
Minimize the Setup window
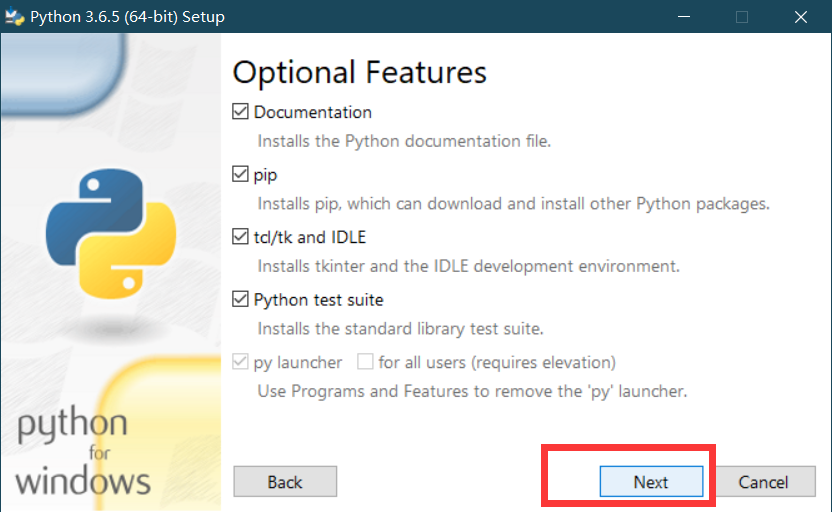(x=684, y=16)
